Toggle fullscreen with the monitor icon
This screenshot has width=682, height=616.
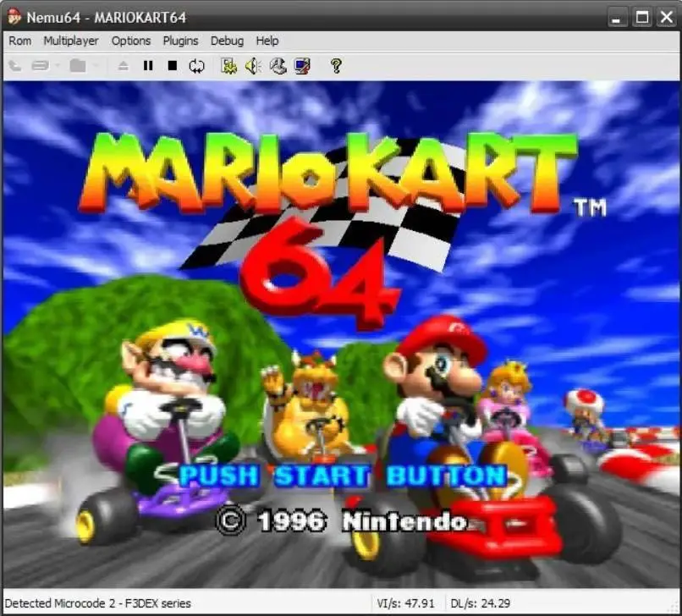[302, 66]
